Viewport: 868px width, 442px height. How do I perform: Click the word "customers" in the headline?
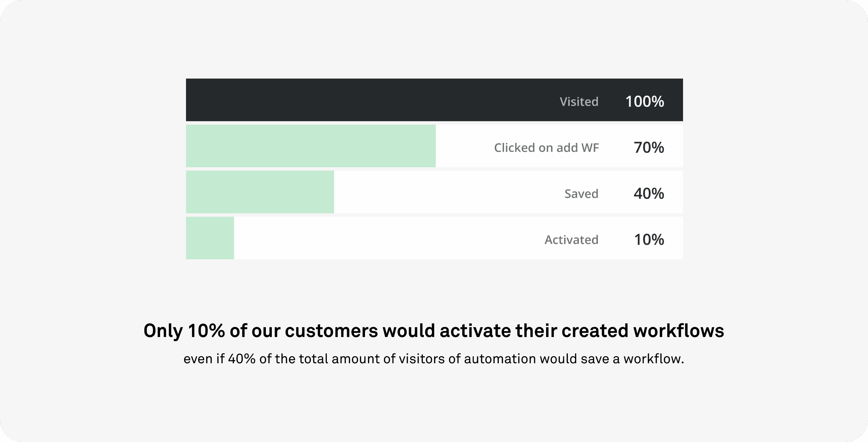point(331,331)
